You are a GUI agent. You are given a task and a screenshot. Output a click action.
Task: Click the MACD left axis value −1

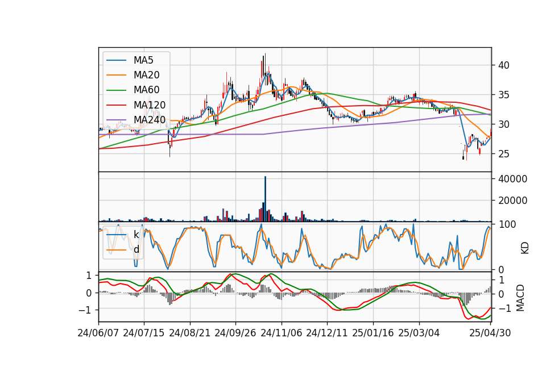(x=85, y=310)
